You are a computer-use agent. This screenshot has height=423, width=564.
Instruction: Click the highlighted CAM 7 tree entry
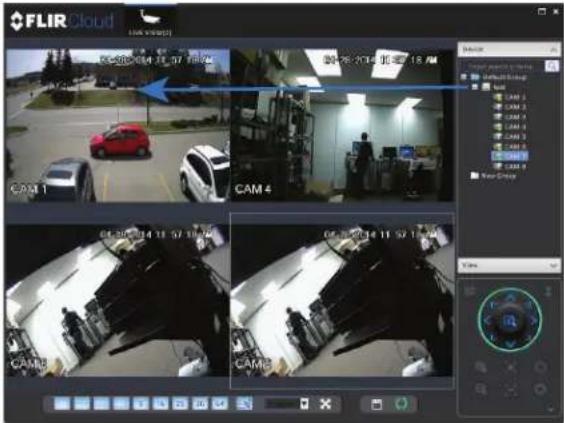tap(510, 156)
